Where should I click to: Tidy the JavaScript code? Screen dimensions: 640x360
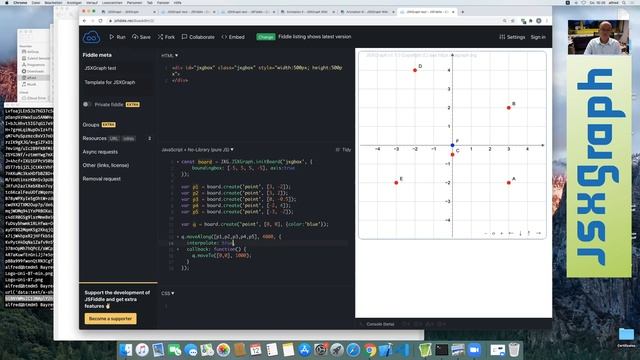343,149
